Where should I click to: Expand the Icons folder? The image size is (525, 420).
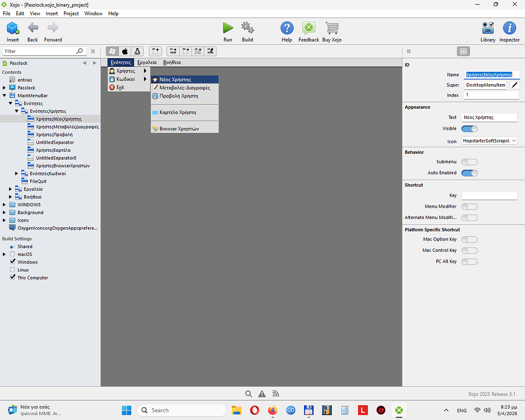click(x=4, y=220)
